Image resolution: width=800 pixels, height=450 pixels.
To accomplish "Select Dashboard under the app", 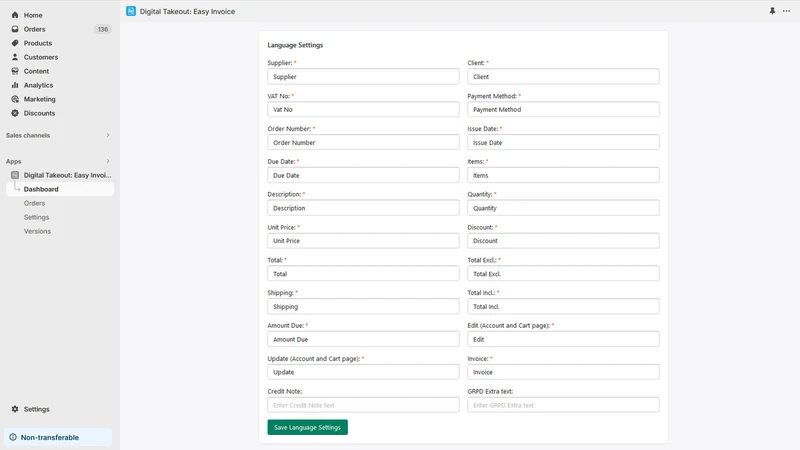I will point(60,189).
